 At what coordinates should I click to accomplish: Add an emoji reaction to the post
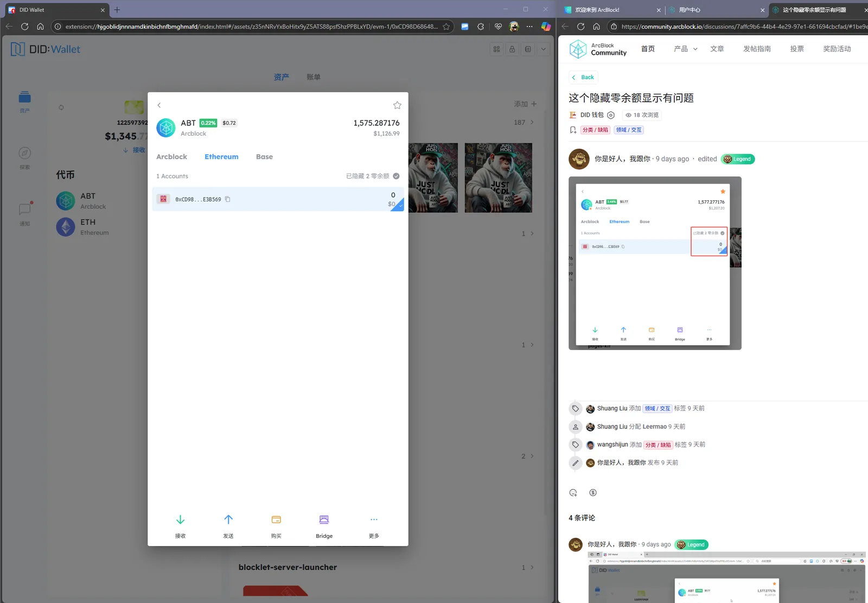[x=573, y=493]
